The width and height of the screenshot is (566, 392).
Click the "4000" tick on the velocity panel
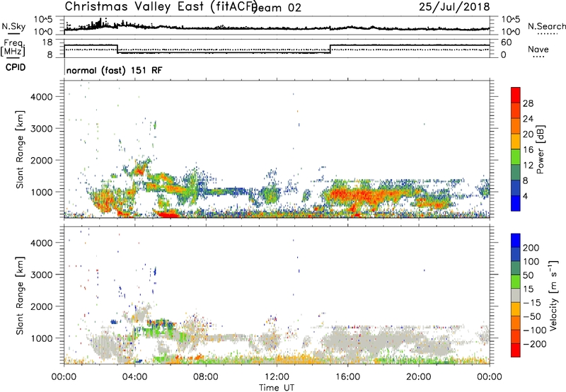[x=42, y=243]
